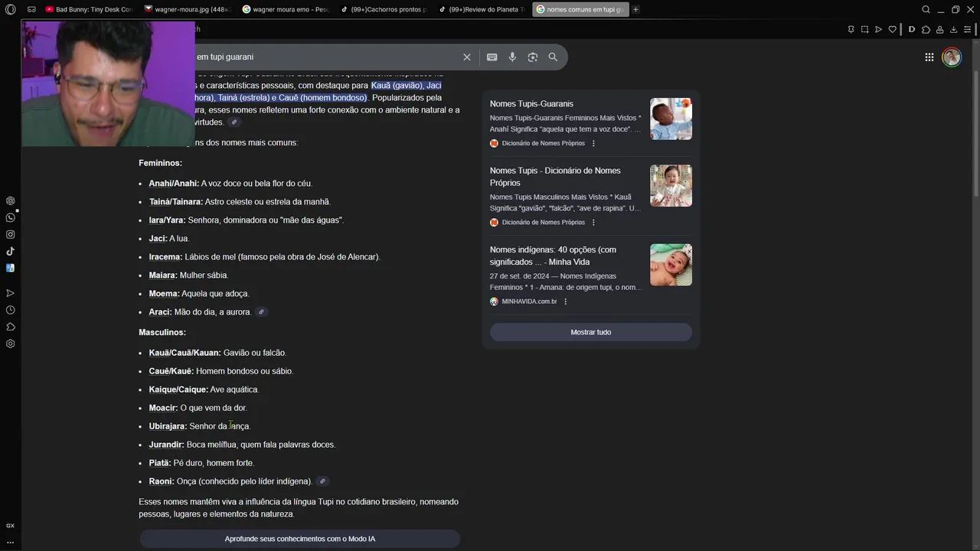Click source chip after Araci entry
Viewport: 980px width, 551px height.
261,312
